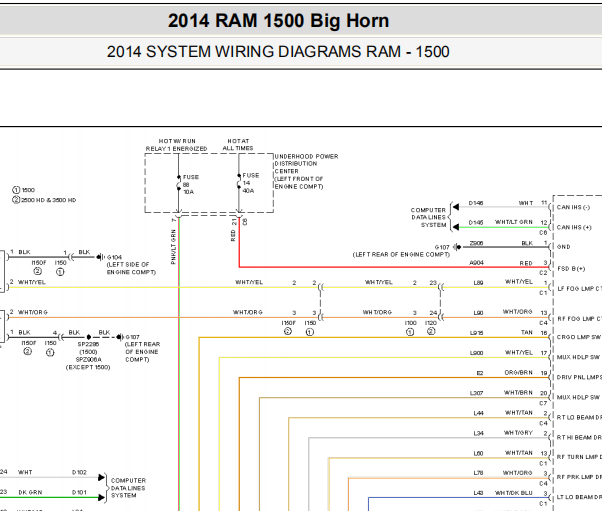602x511 pixels.
Task: Click the "SPZ006A" splice label
Action: coord(88,359)
